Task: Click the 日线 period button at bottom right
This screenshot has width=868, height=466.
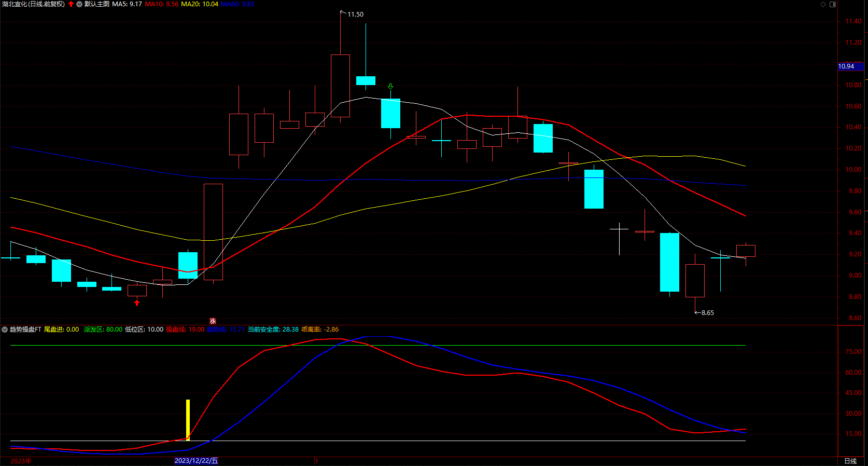Action: point(850,461)
